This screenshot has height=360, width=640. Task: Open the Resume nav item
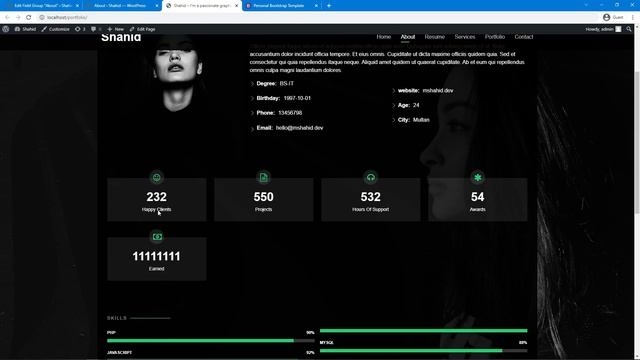pyautogui.click(x=435, y=37)
